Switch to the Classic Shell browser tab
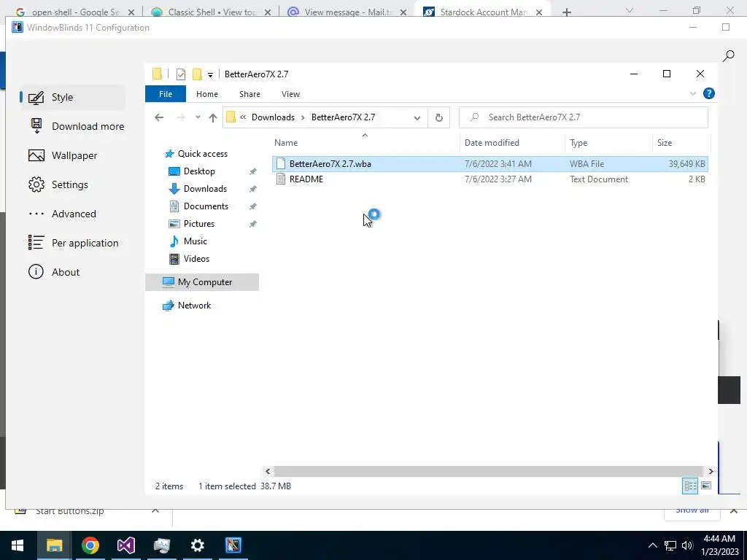The height and width of the screenshot is (560, 747). tap(212, 12)
